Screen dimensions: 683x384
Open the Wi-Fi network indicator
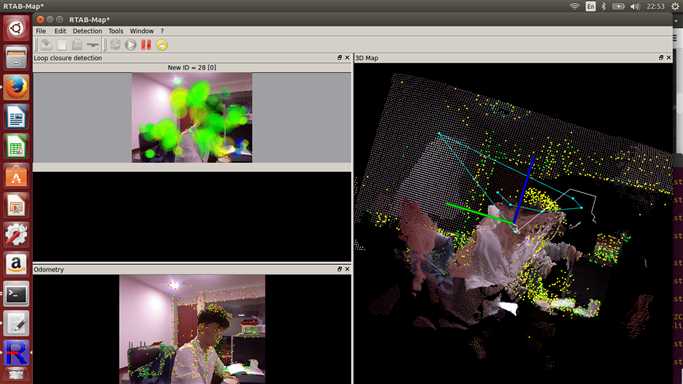coord(575,6)
